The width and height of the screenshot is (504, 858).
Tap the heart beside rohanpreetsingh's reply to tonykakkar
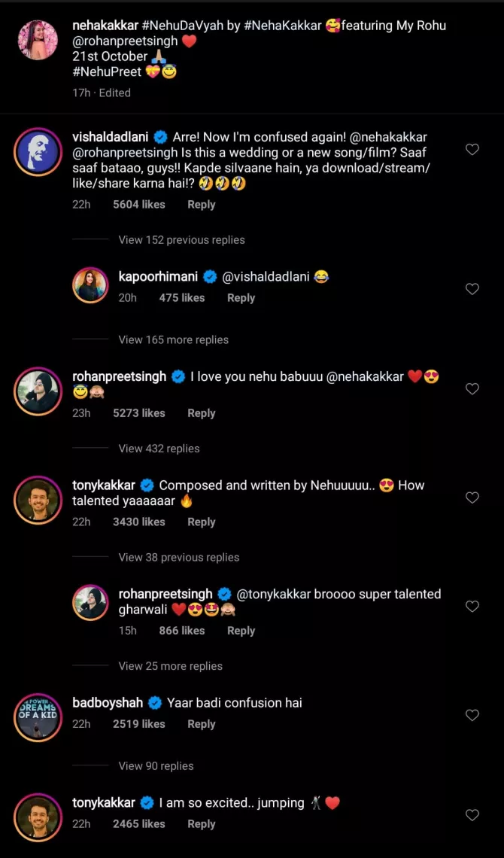pyautogui.click(x=472, y=606)
